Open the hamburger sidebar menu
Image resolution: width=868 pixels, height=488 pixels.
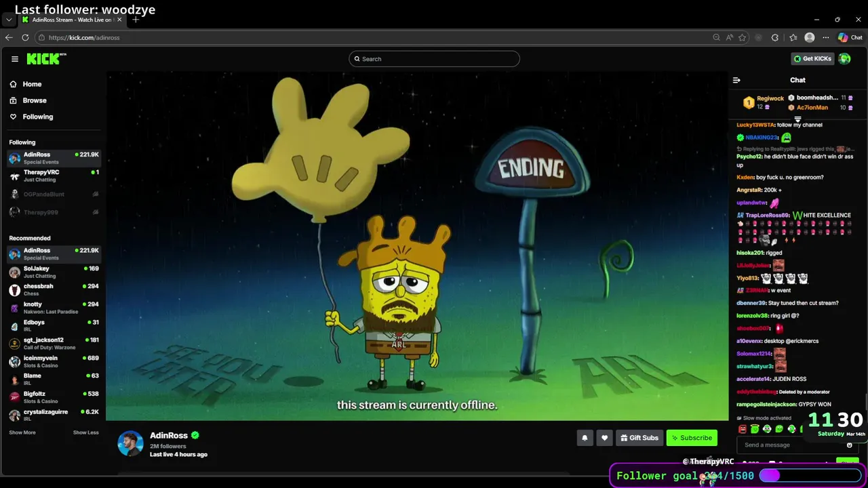tap(14, 59)
